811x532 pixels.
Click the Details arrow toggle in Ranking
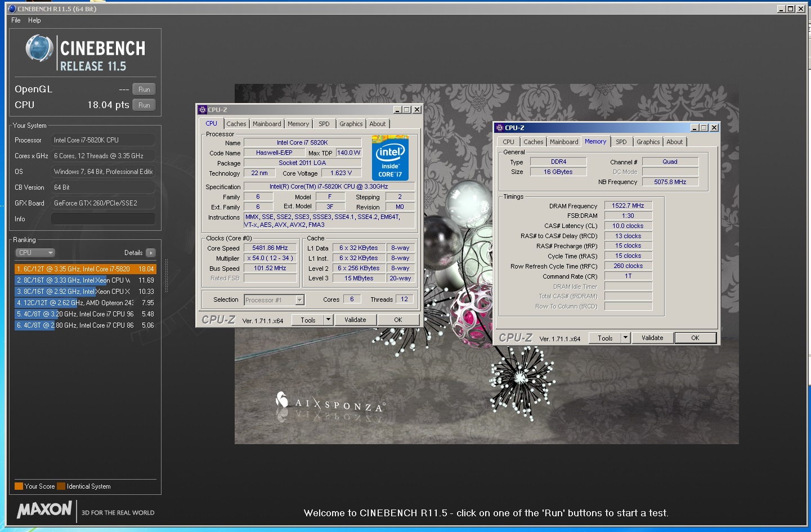[151, 253]
